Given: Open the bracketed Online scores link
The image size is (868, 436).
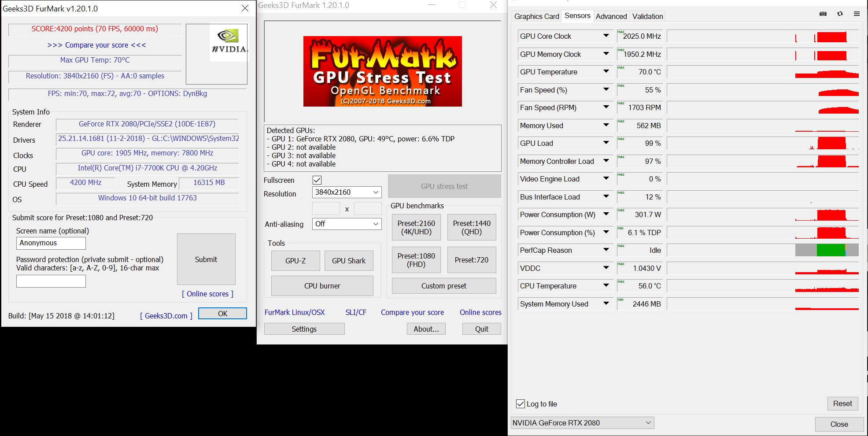Looking at the screenshot, I should click(207, 294).
